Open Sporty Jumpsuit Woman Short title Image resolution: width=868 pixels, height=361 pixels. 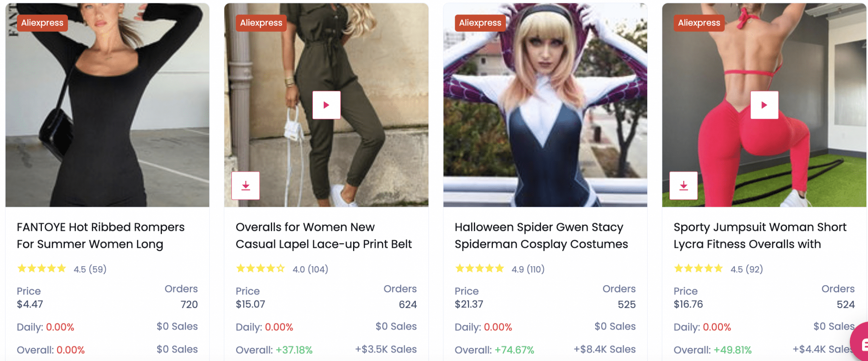click(760, 236)
